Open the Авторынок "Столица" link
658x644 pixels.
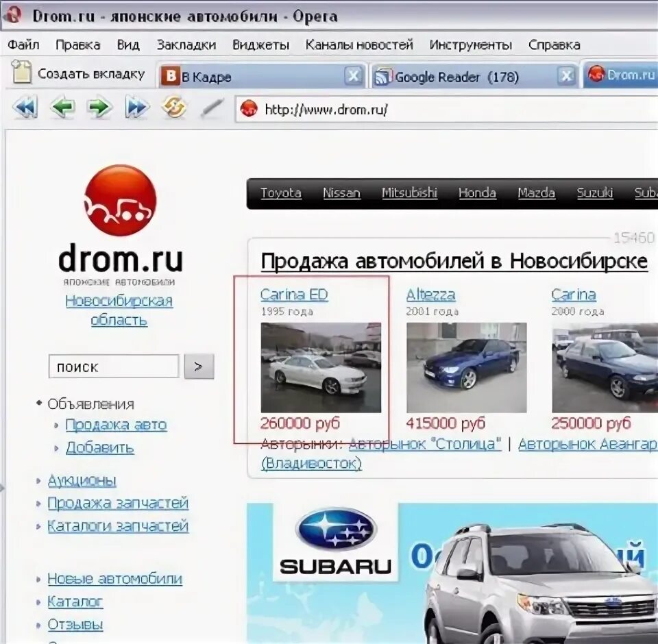coord(425,444)
